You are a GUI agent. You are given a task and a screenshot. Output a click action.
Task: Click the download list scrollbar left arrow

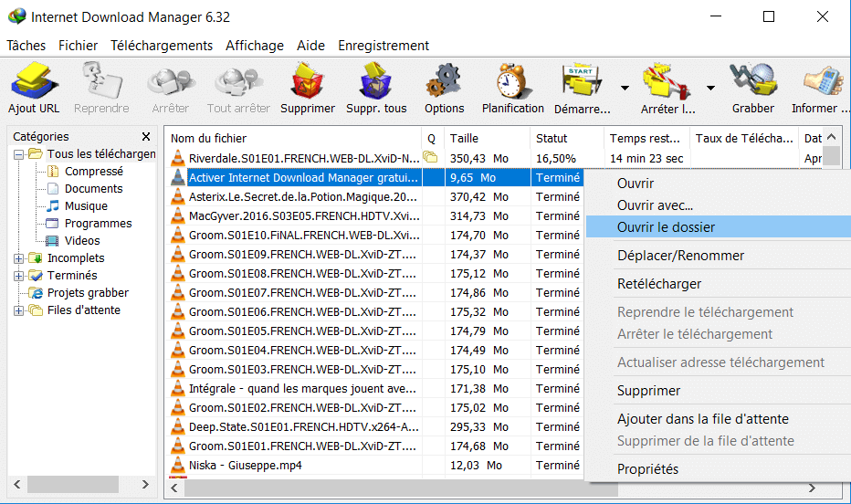pos(174,488)
